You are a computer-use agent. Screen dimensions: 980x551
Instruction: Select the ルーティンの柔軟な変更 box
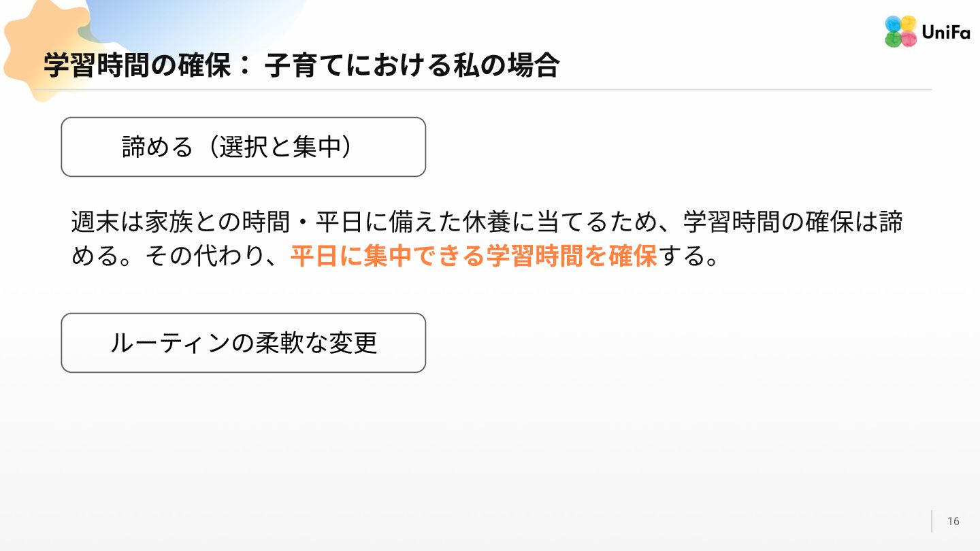[x=243, y=343]
